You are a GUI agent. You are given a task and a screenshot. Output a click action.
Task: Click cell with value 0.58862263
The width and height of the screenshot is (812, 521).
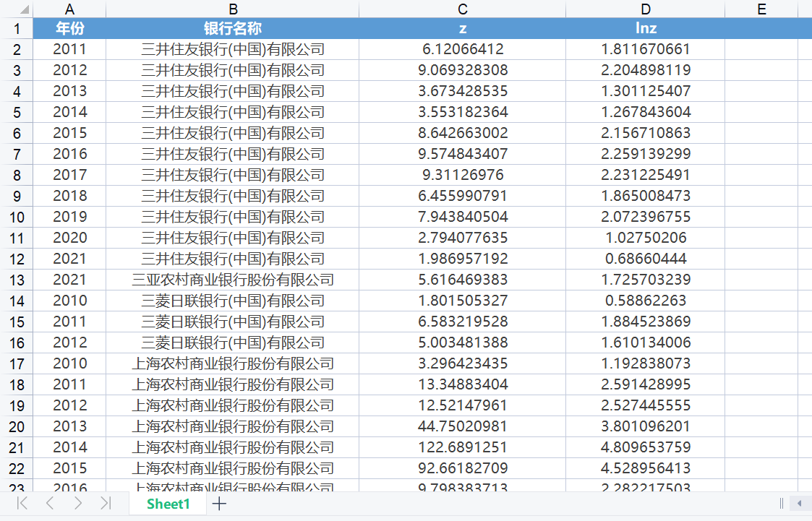(645, 301)
